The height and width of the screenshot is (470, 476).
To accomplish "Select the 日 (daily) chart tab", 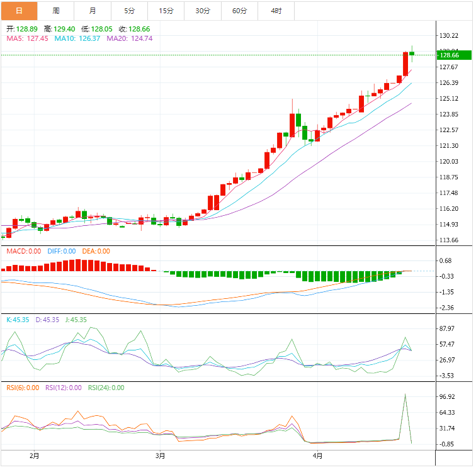I will tap(19, 11).
